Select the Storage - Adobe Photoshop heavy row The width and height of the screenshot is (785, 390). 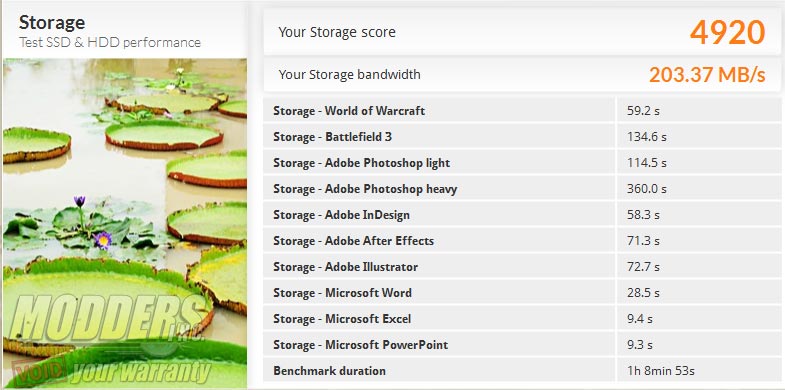click(x=522, y=189)
